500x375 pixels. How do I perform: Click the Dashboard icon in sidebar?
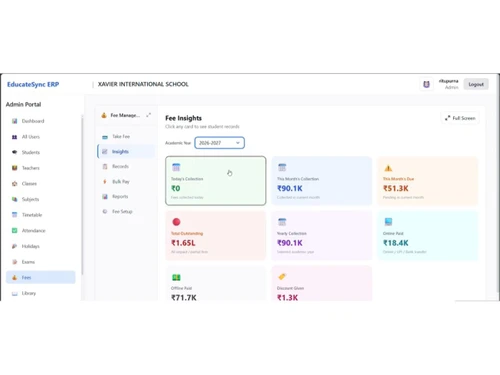[14, 121]
